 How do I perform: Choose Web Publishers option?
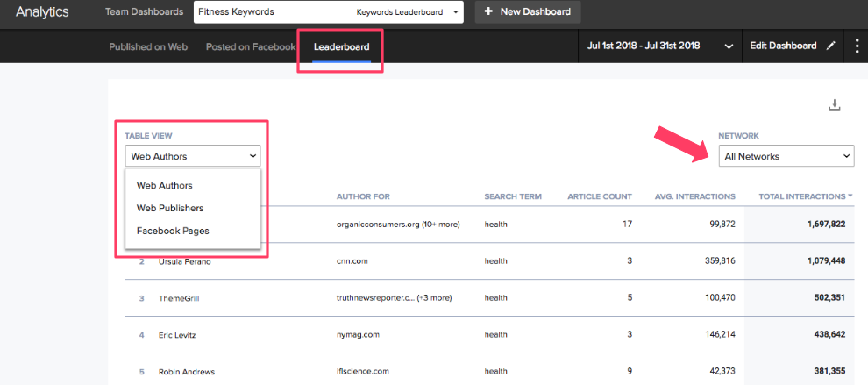pos(170,209)
